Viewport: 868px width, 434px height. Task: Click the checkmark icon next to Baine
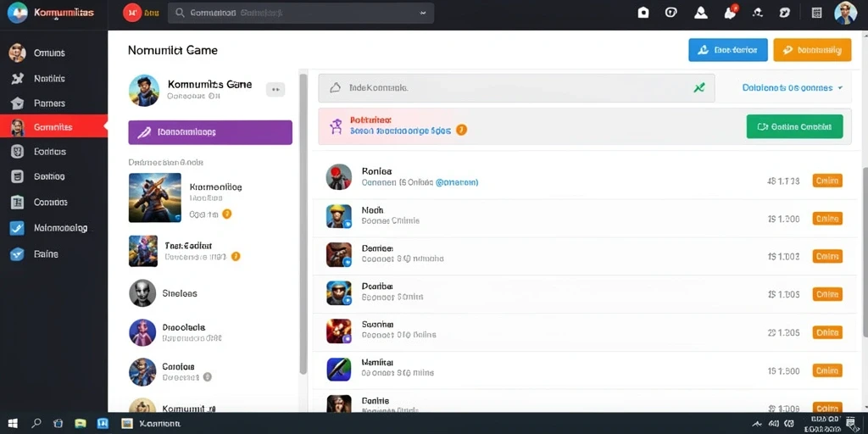click(17, 254)
